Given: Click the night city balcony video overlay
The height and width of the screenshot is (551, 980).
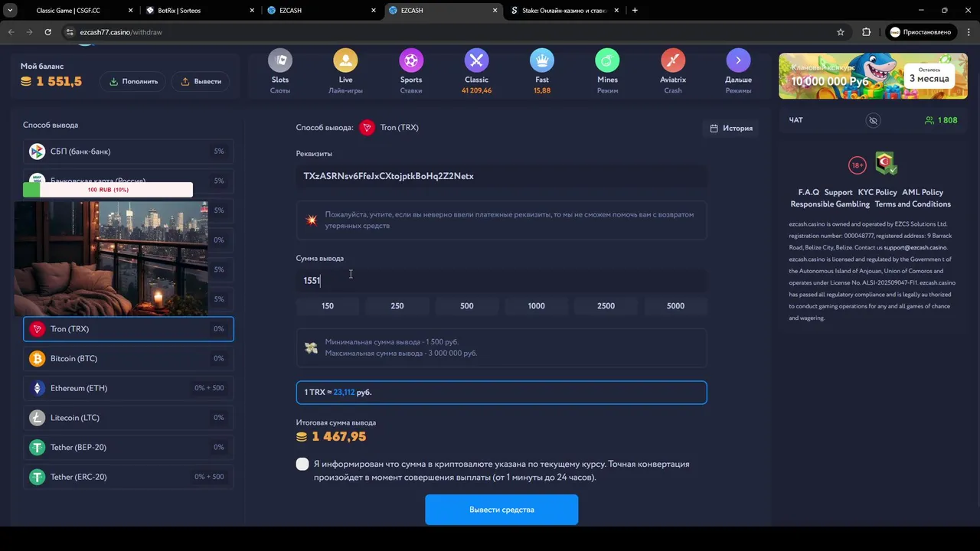Looking at the screenshot, I should (x=111, y=259).
